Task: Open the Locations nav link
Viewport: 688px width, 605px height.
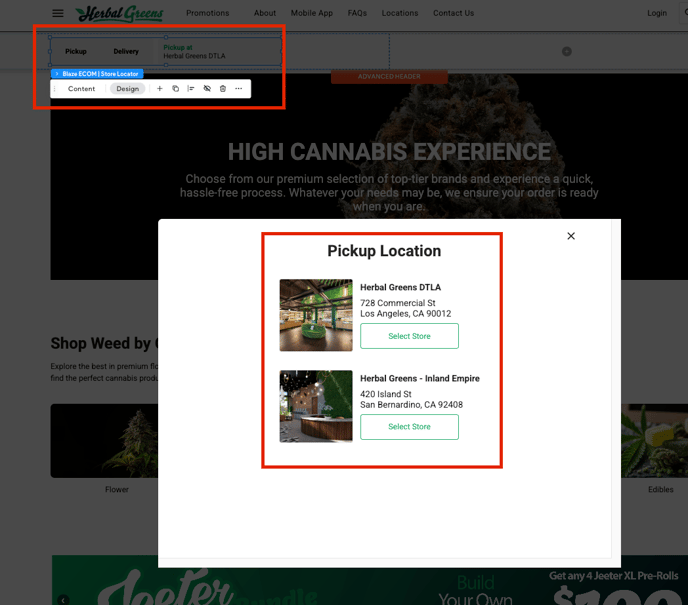Action: click(400, 13)
